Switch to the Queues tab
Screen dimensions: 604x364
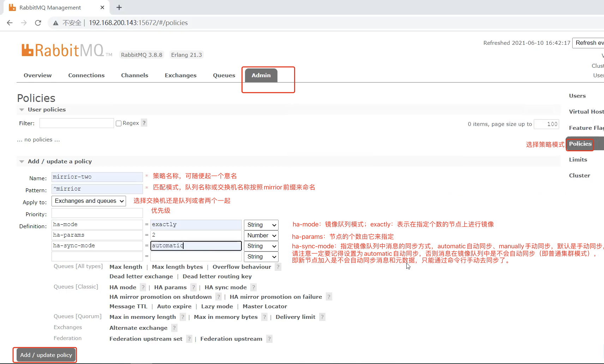point(224,75)
